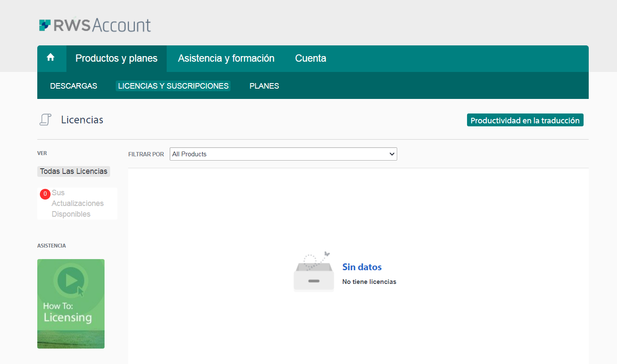Click Productividad en la traducción button
The height and width of the screenshot is (364, 617).
[x=525, y=120]
